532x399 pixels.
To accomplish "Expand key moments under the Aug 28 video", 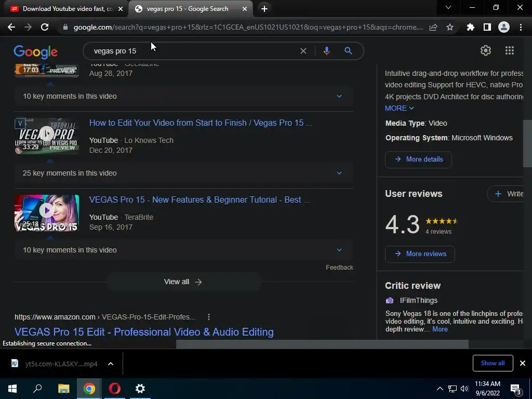I will (183, 96).
